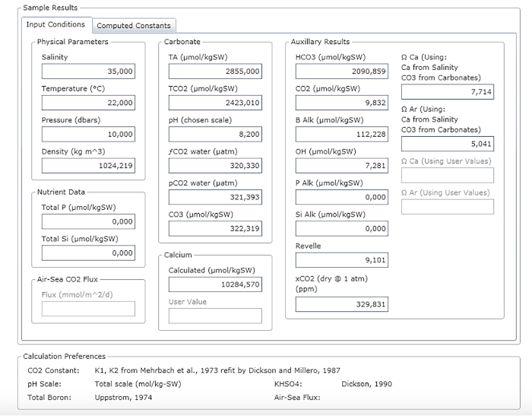Image resolution: width=532 pixels, height=416 pixels.
Task: Click the Calcium Calculated value field
Action: click(215, 284)
